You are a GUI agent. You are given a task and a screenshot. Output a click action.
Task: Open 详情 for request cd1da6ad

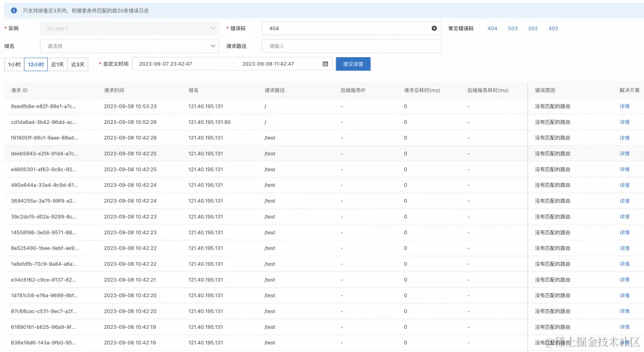pos(624,122)
